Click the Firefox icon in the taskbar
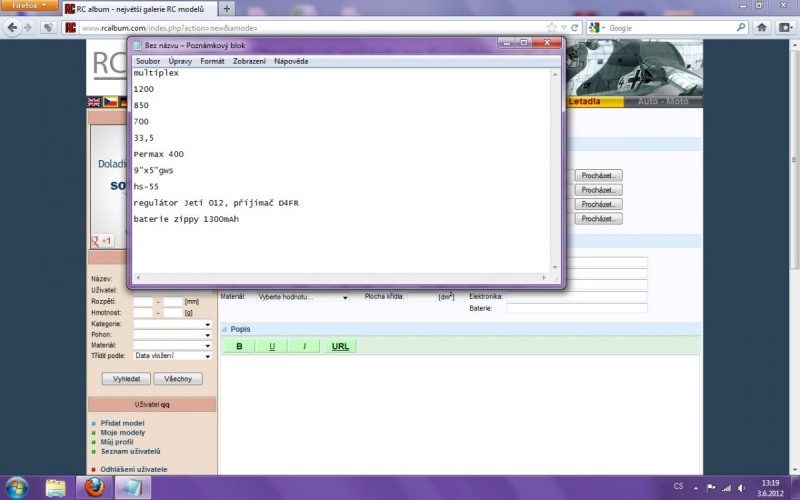The height and width of the screenshot is (500, 800). (x=93, y=487)
